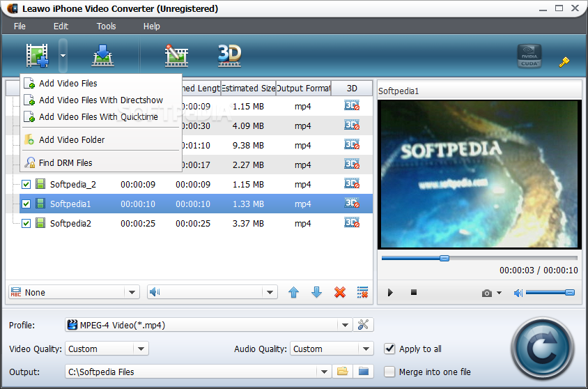Uncheck the Softpedia2 checkbox

click(x=26, y=223)
